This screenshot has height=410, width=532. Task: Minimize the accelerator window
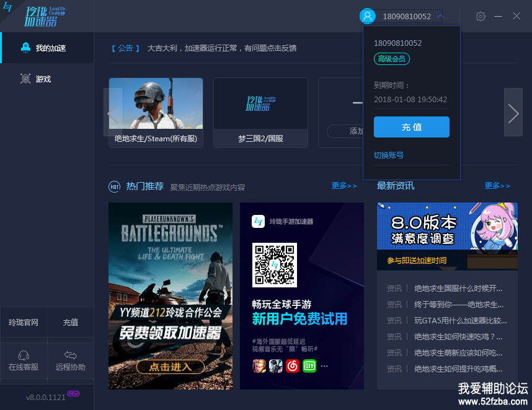tap(498, 16)
